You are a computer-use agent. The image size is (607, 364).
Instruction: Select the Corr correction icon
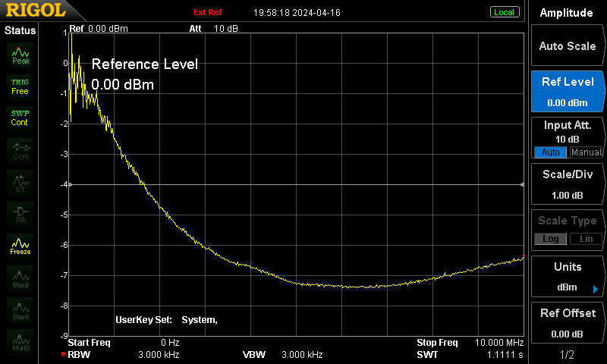(20, 151)
